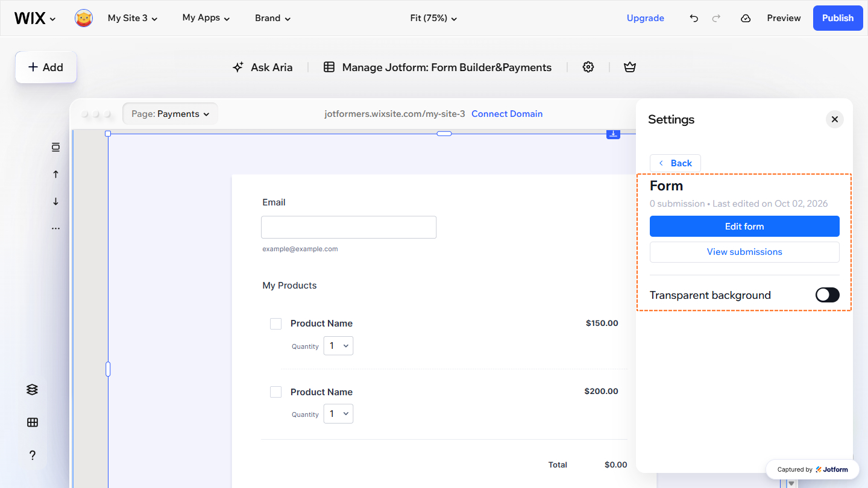The height and width of the screenshot is (488, 868).
Task: Expand the My Site 3 dropdown
Action: click(133, 18)
